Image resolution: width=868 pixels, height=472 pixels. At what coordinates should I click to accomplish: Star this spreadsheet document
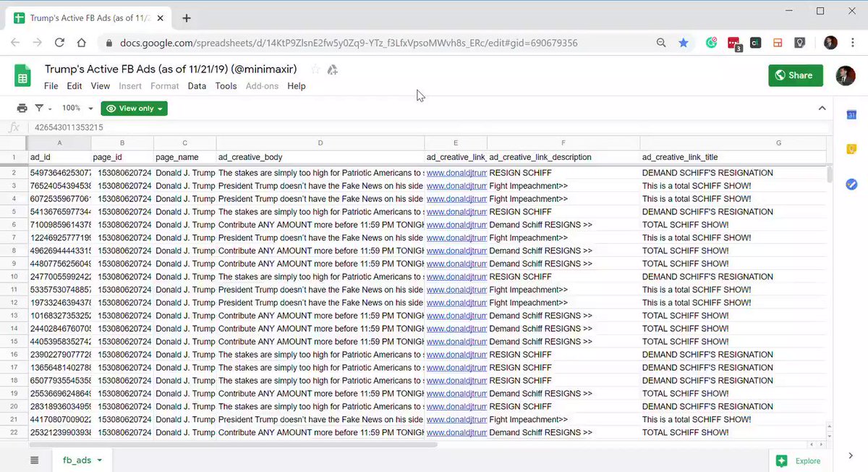click(315, 69)
